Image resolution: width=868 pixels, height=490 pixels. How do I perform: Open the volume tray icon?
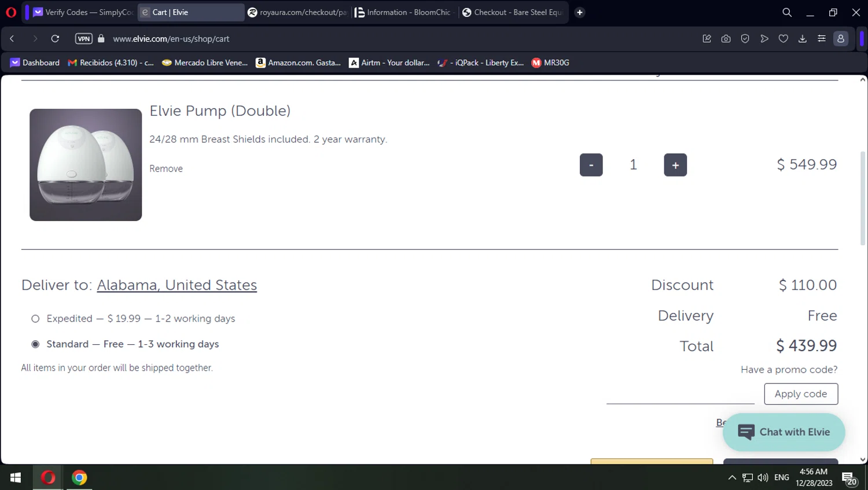tap(763, 477)
